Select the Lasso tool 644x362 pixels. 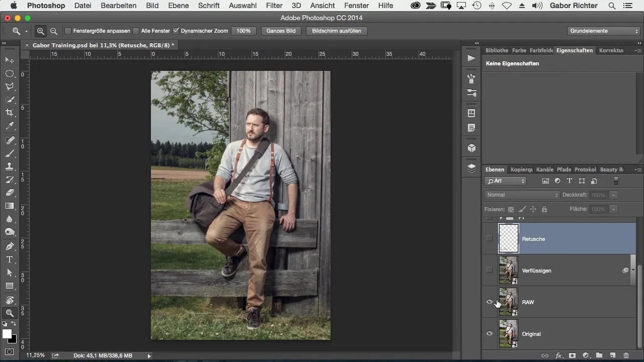[x=10, y=86]
